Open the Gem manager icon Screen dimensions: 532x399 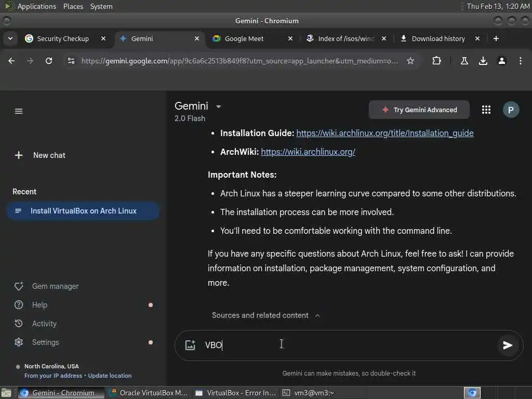(x=19, y=286)
